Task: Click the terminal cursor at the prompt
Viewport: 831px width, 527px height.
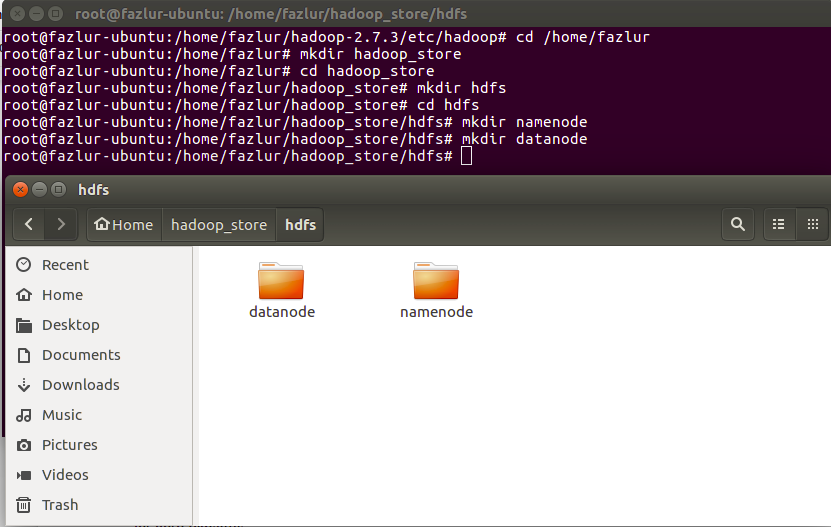Action: 466,156
